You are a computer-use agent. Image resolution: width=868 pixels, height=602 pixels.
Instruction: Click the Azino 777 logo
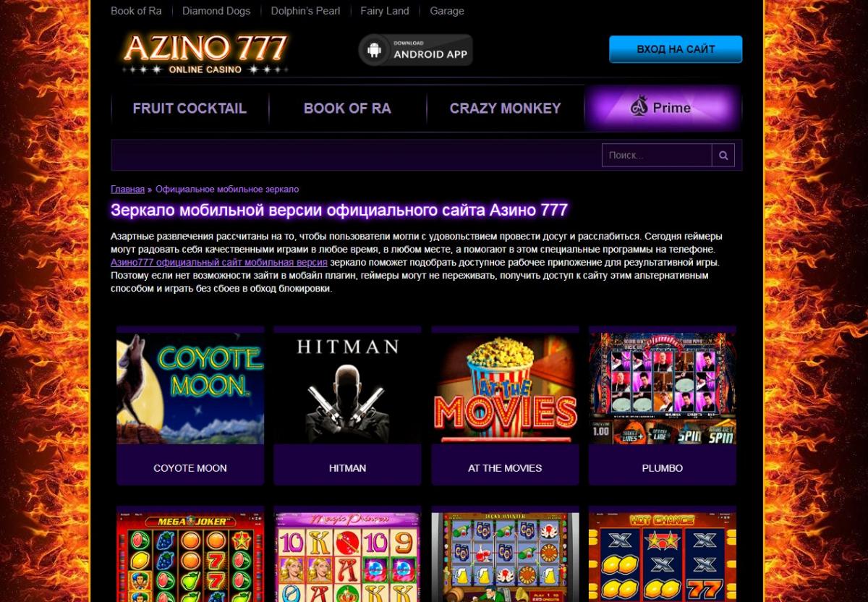(205, 52)
